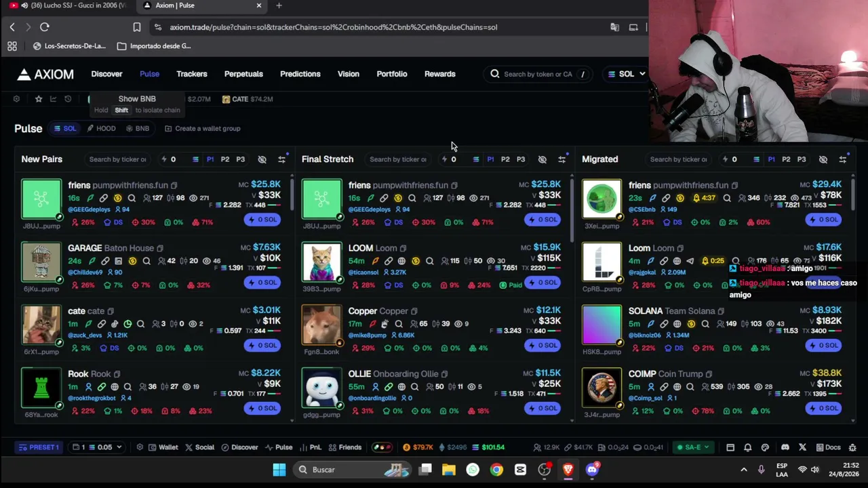Open the history clock in ticker bar
This screenshot has width=868, height=488.
[68, 99]
